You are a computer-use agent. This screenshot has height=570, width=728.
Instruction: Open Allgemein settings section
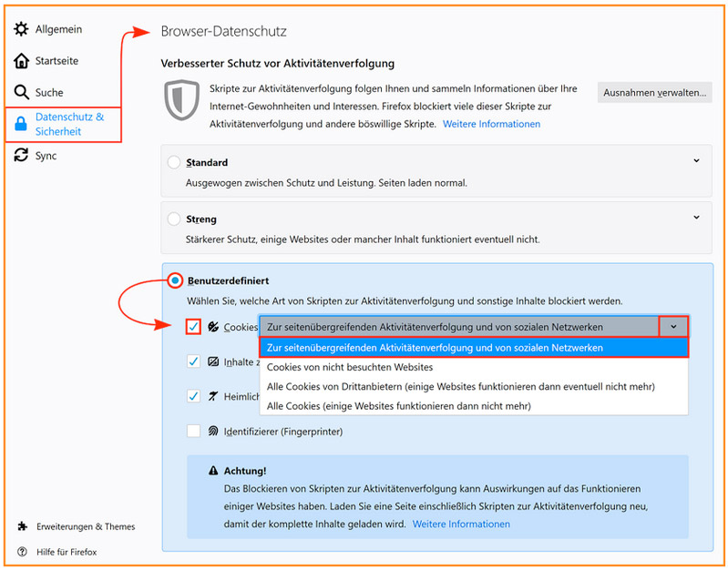pyautogui.click(x=47, y=29)
